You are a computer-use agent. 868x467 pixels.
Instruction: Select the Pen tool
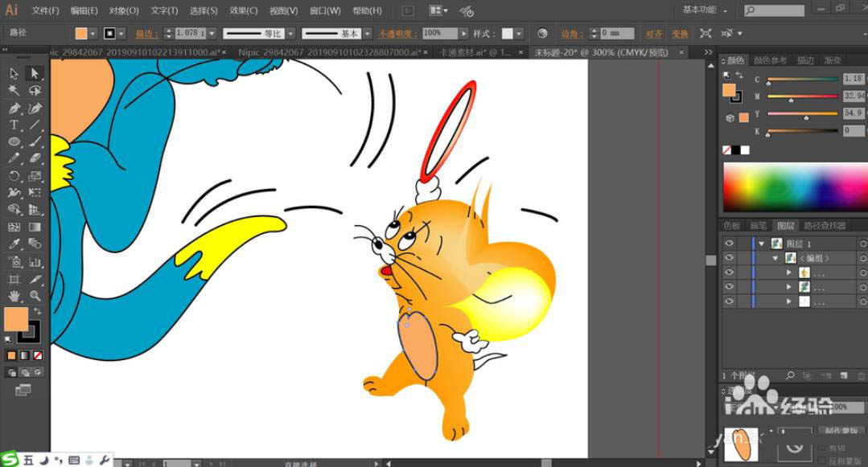coord(14,108)
